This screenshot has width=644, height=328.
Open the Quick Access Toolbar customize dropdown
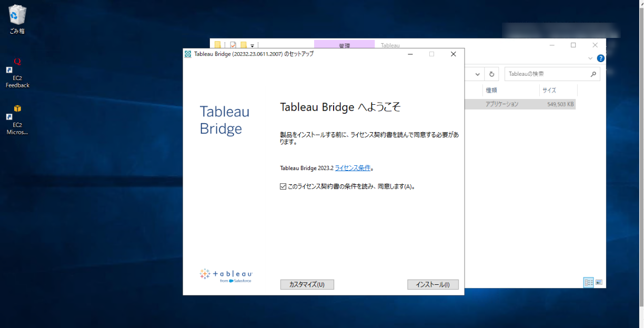coord(251,46)
